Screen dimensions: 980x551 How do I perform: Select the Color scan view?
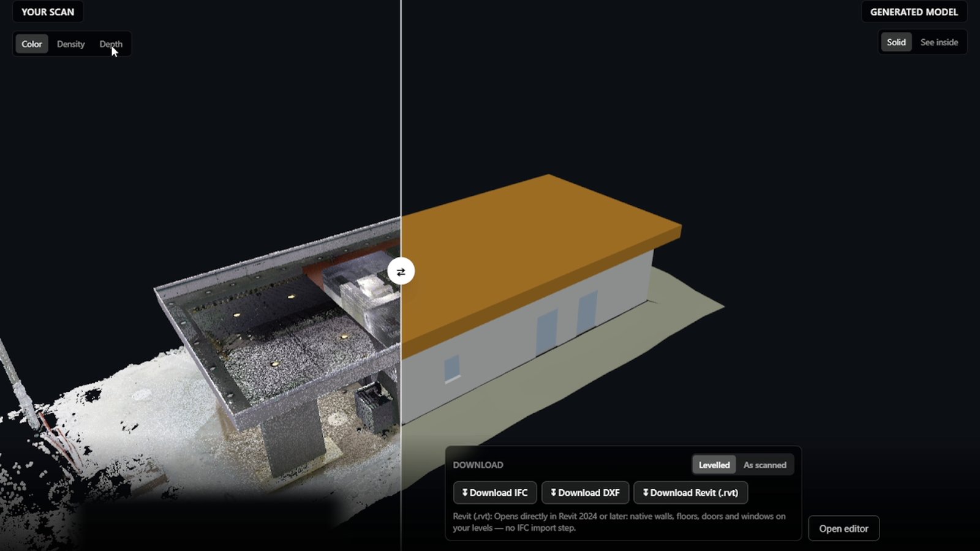coord(32,44)
